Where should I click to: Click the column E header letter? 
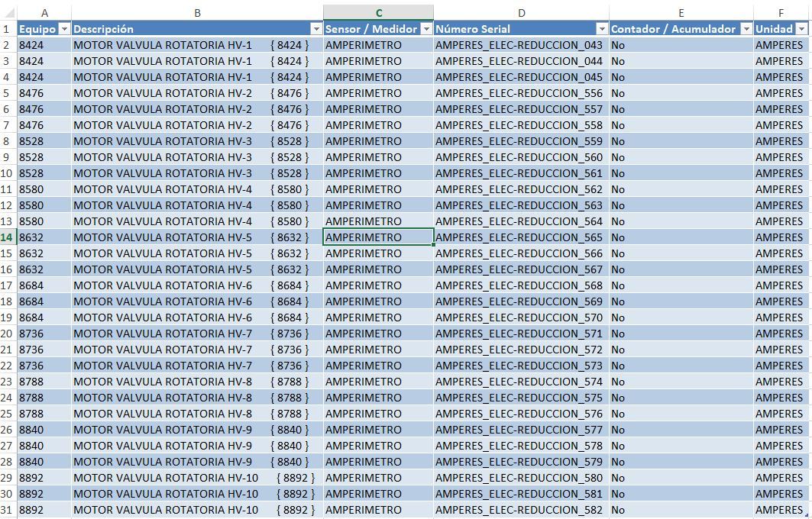[681, 12]
